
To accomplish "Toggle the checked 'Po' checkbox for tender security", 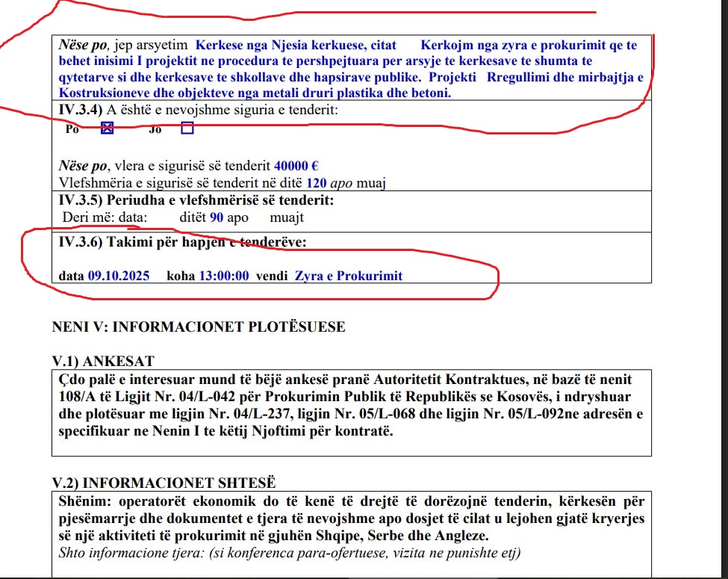I will click(x=107, y=128).
